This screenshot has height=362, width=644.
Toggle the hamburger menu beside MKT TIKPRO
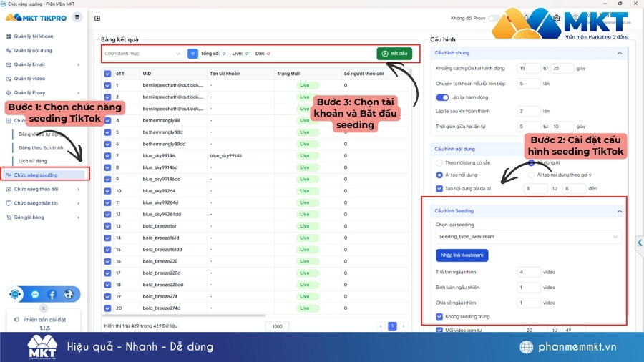pos(77,17)
